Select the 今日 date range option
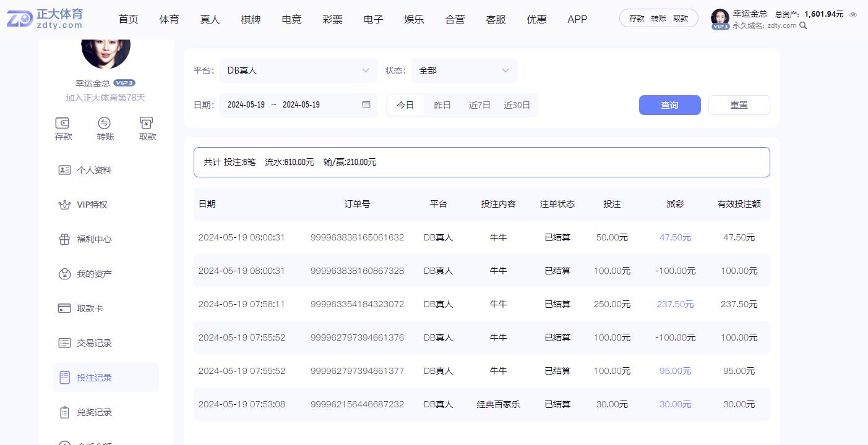Screen dimensions: 868x445 click(405, 105)
